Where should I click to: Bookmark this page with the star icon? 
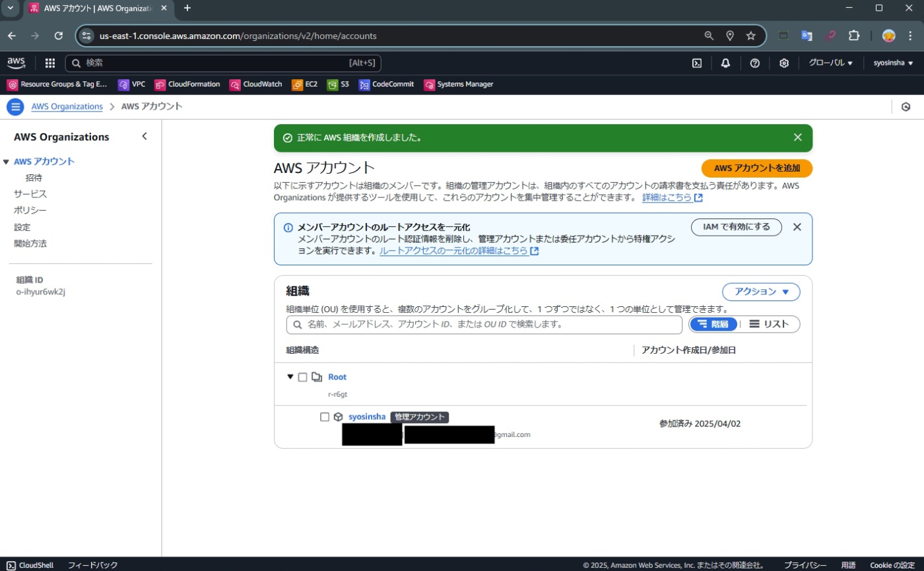pyautogui.click(x=751, y=36)
